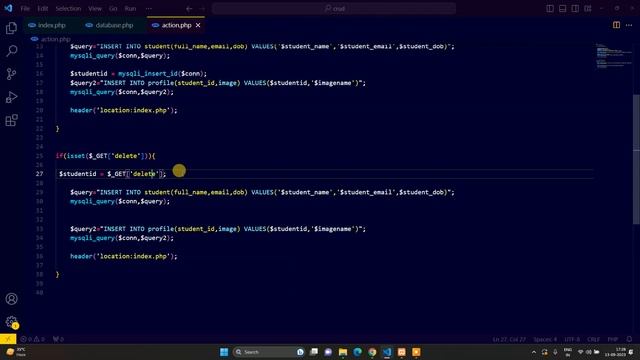Click line number 25 in gutter
Image resolution: width=640 pixels, height=360 pixels.
39,156
